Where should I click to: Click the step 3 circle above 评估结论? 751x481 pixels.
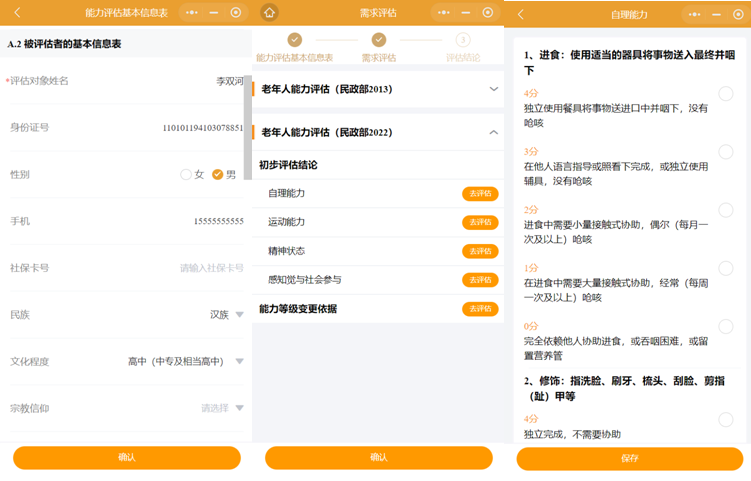[462, 40]
